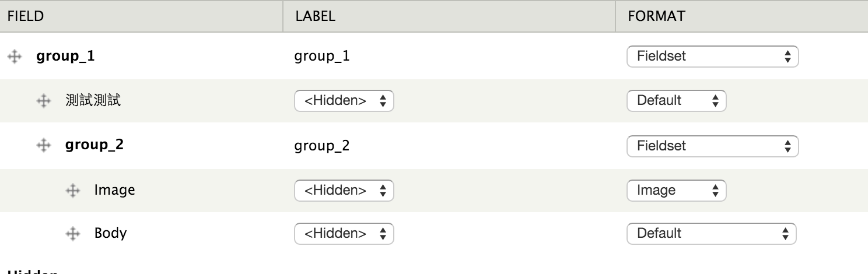Viewport: 868px width, 274px height.
Task: Open the Body field label dropdown
Action: [344, 234]
